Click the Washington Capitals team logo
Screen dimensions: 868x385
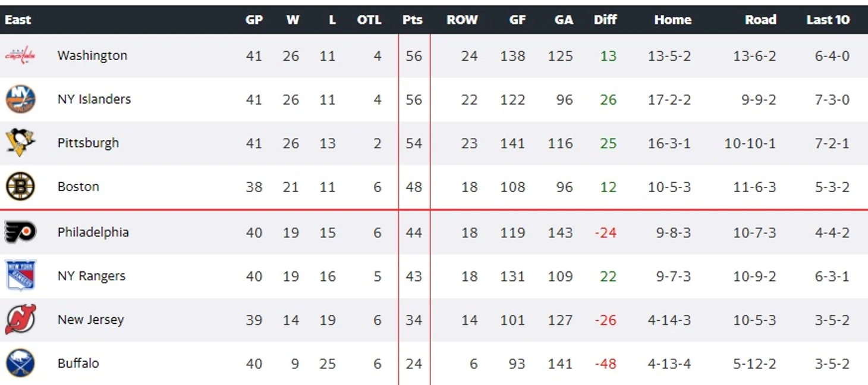point(20,56)
